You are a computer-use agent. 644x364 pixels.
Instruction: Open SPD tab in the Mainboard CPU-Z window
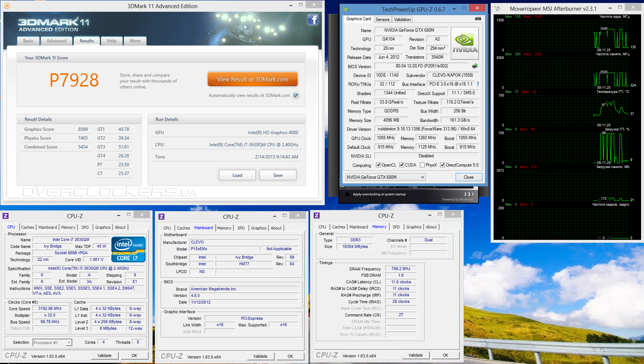coord(241,228)
